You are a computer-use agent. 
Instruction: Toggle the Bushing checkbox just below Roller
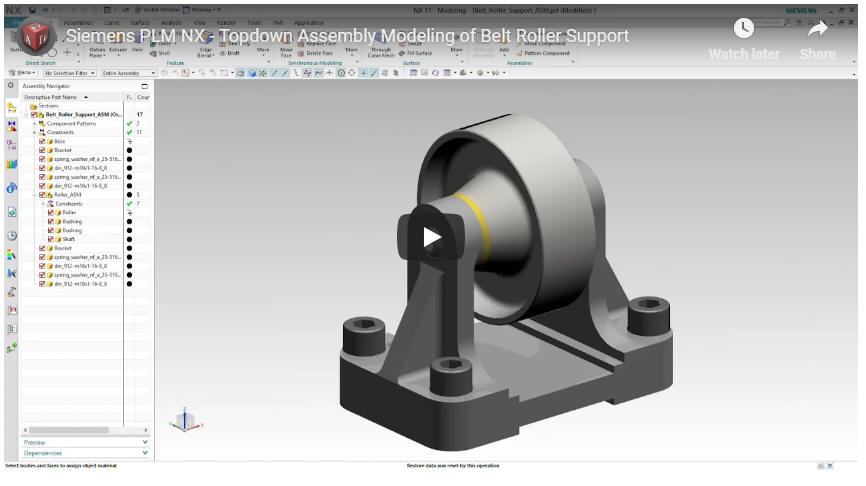tap(51, 221)
